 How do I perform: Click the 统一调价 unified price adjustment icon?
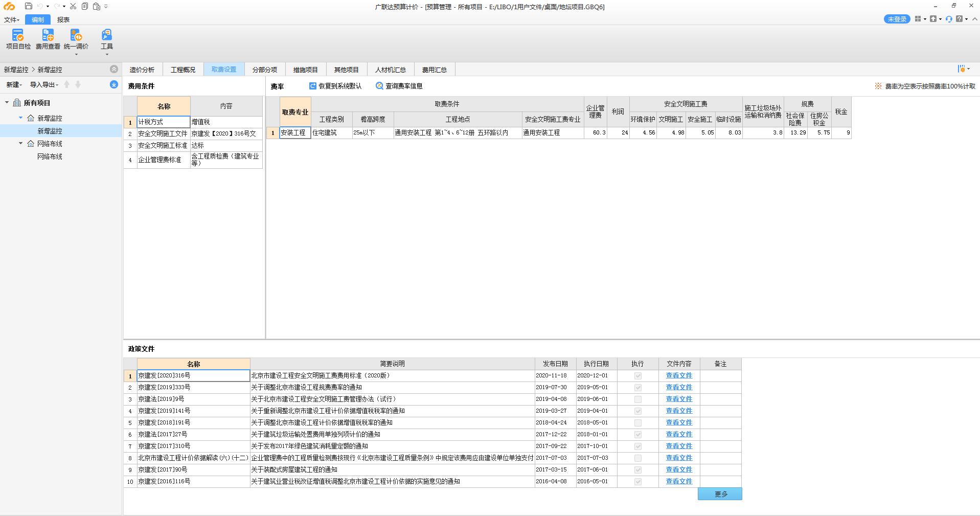[x=76, y=35]
